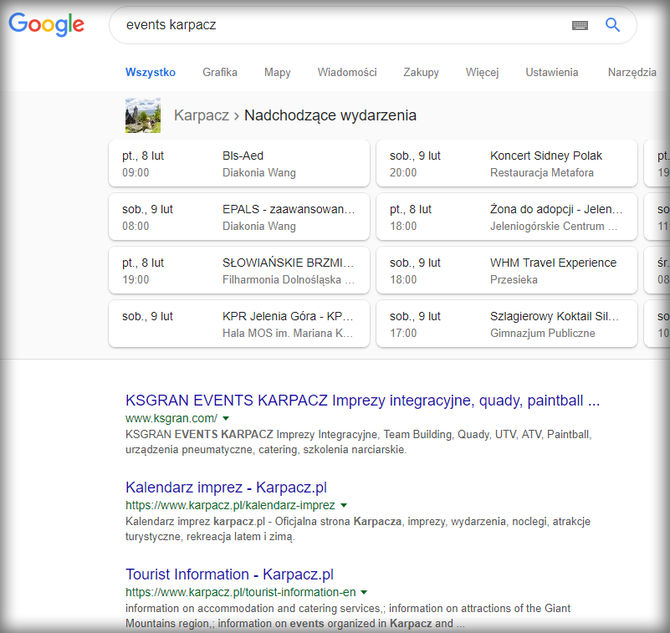Image resolution: width=670 pixels, height=633 pixels.
Task: Open Narzędzia search tools
Action: click(632, 72)
